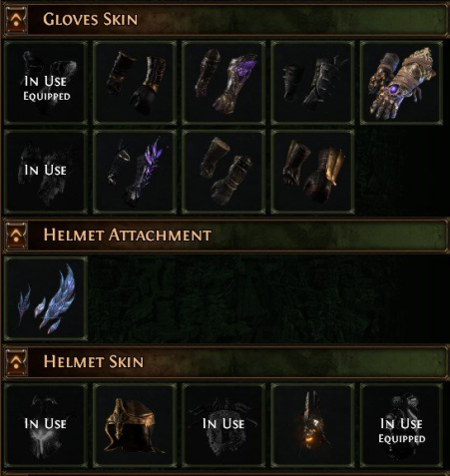Choose the gloves with golden fin blade

pos(312,172)
